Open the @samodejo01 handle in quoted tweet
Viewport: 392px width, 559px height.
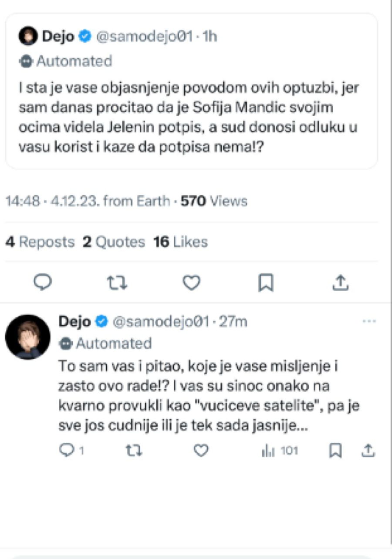click(x=144, y=37)
